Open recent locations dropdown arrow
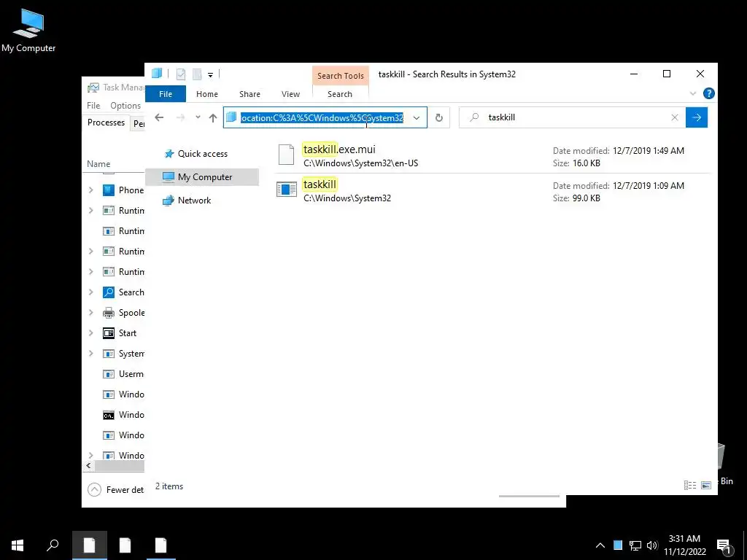Image resolution: width=747 pixels, height=560 pixels. pyautogui.click(x=198, y=117)
